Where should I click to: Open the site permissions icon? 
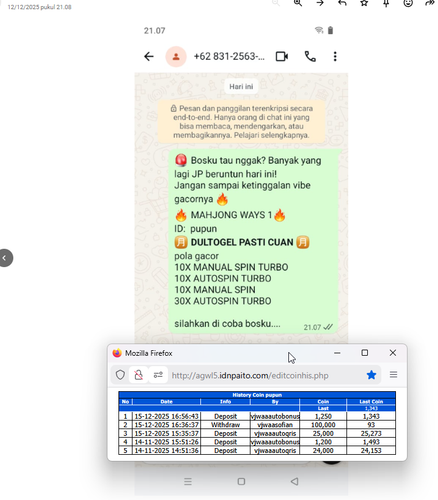coord(158,375)
